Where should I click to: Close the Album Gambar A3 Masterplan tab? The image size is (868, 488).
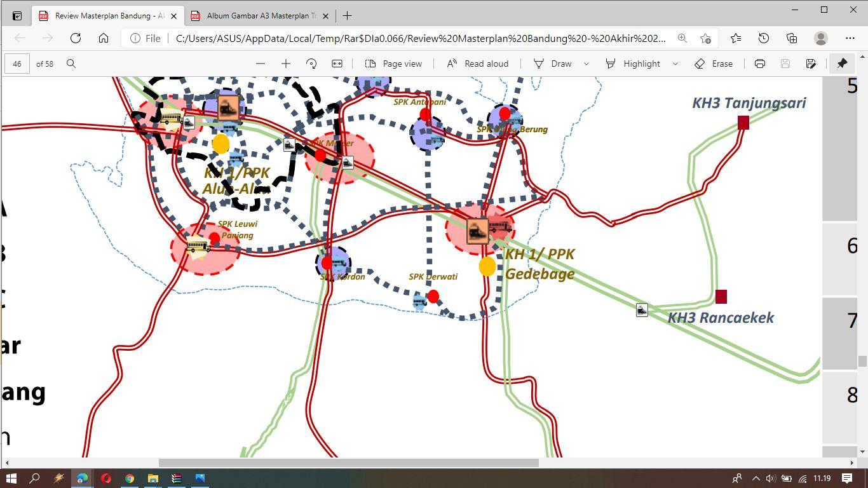(x=326, y=16)
